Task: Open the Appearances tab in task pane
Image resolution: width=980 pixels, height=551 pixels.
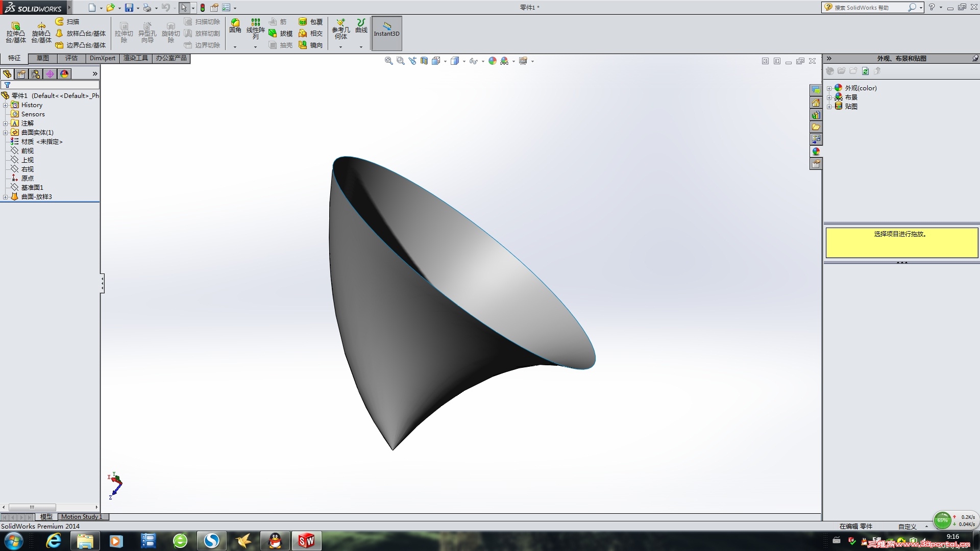Action: tap(816, 152)
